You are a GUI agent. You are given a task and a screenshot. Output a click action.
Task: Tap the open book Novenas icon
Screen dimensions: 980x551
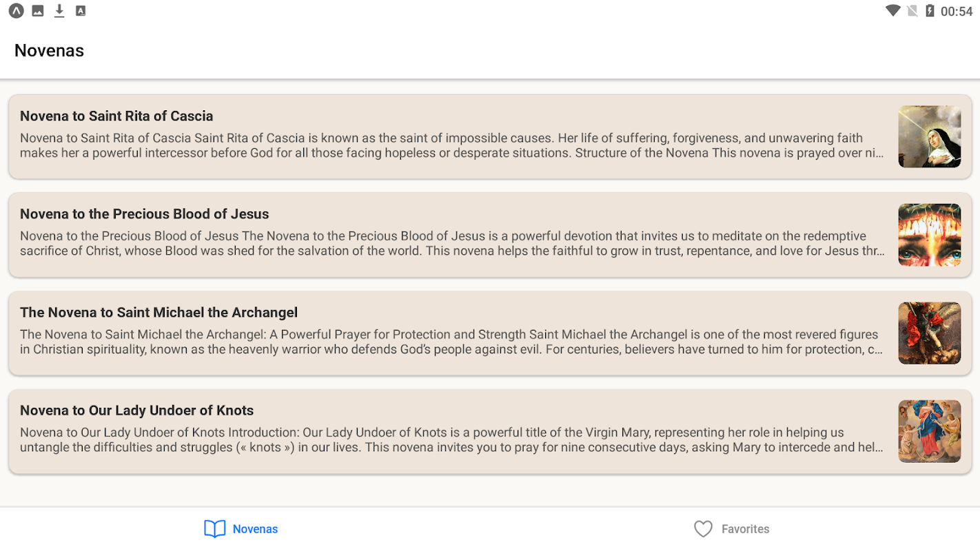215,529
